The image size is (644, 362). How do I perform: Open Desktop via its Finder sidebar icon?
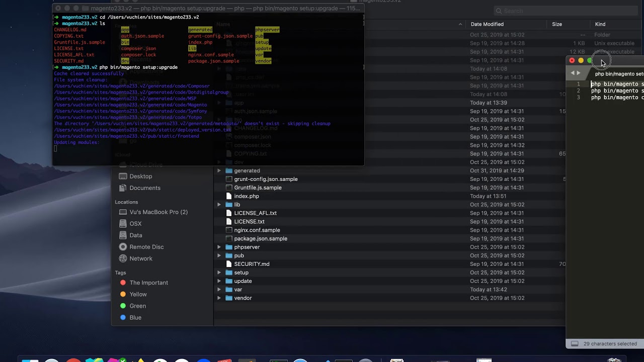(x=123, y=176)
